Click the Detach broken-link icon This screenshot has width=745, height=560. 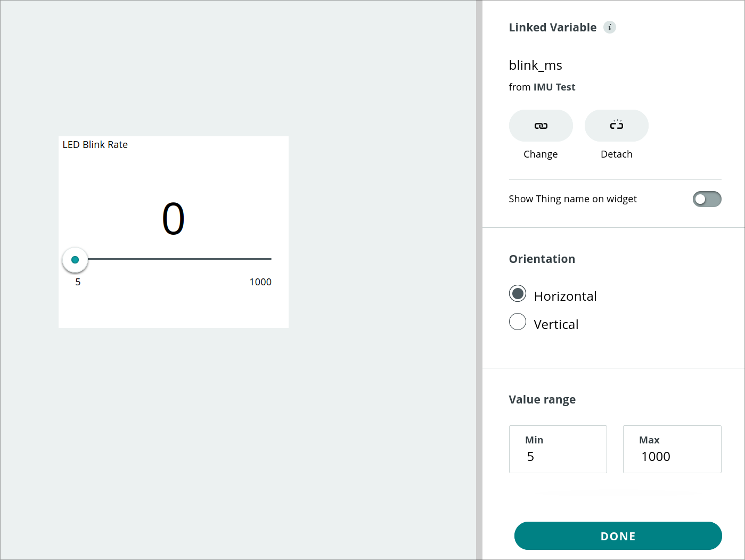(616, 126)
